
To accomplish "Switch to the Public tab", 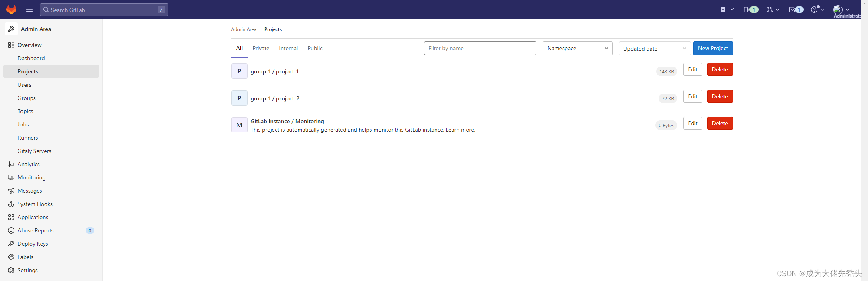I will click(315, 48).
